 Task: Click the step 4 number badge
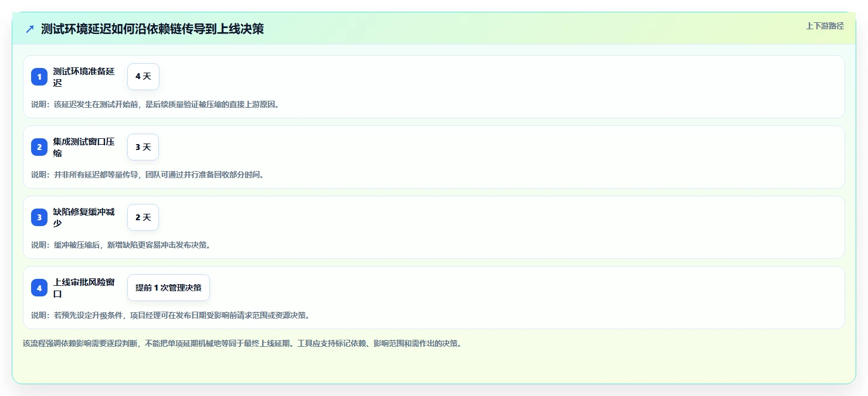click(x=39, y=288)
